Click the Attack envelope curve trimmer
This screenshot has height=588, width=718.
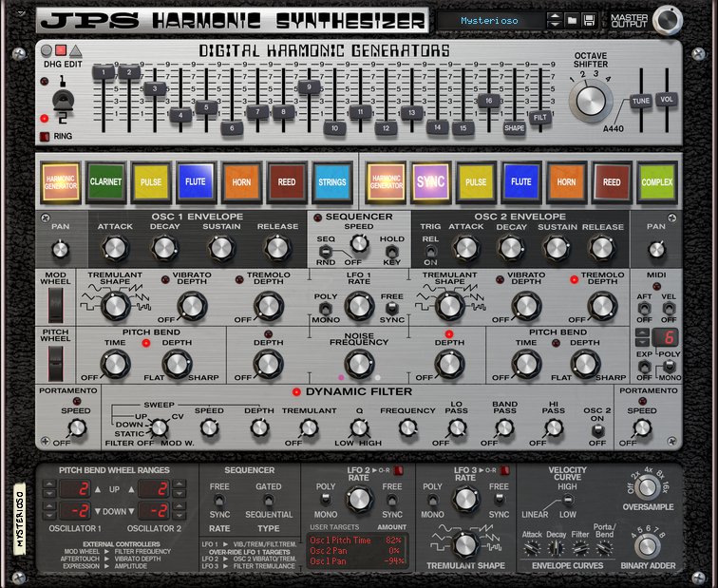[532, 548]
